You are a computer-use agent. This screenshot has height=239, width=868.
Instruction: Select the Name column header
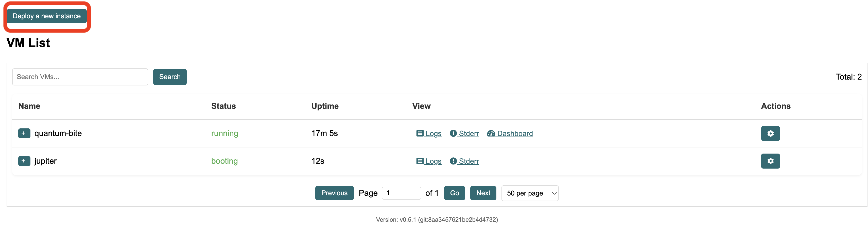pos(29,106)
